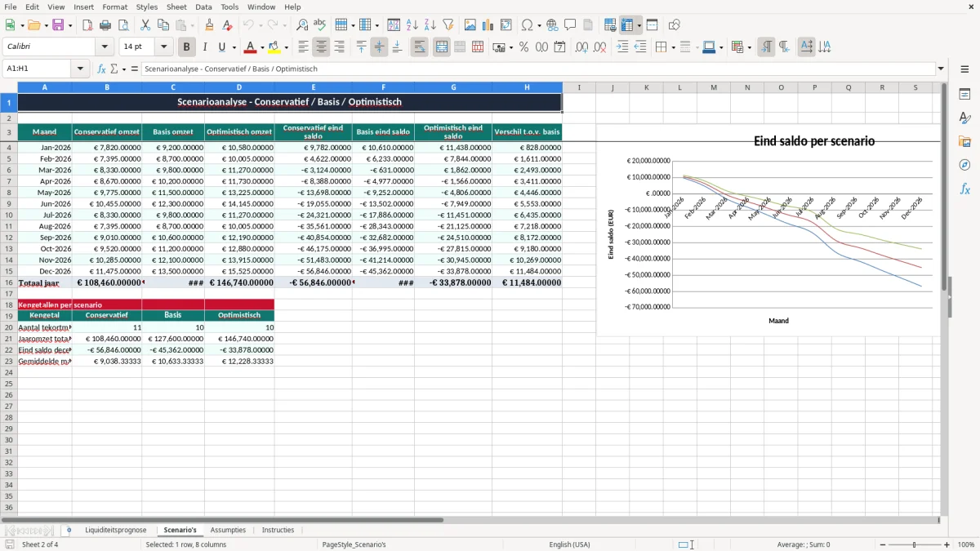
Task: Switch to the Assumpties sheet tab
Action: 228,530
